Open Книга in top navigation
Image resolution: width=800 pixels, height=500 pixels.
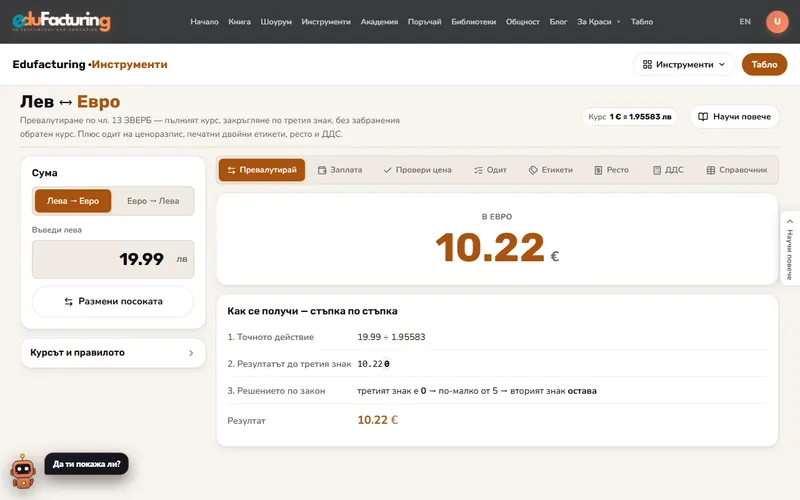239,21
